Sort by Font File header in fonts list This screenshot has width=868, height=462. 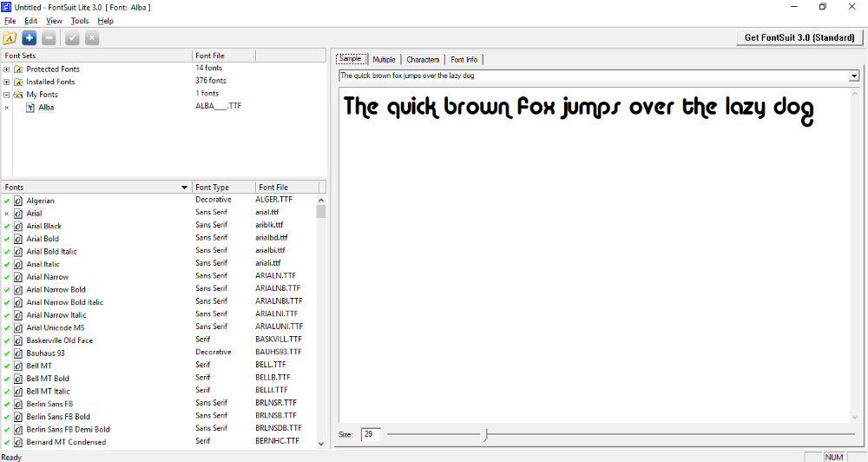287,188
